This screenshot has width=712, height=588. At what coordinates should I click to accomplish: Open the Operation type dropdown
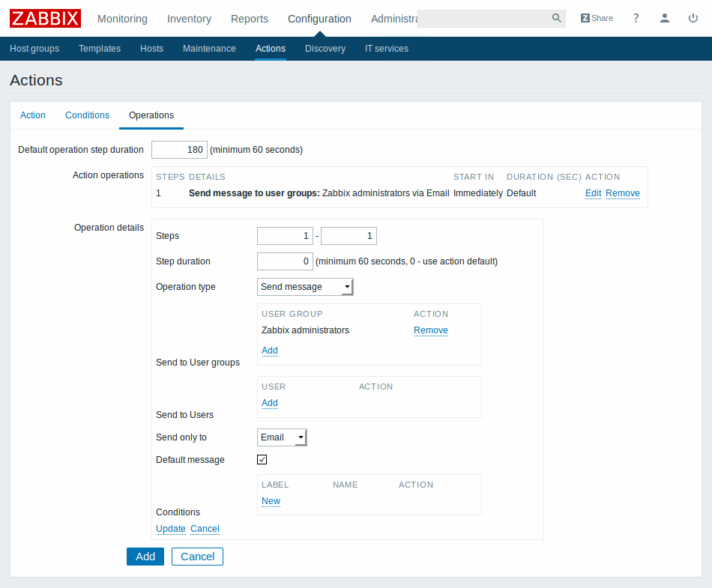click(305, 287)
